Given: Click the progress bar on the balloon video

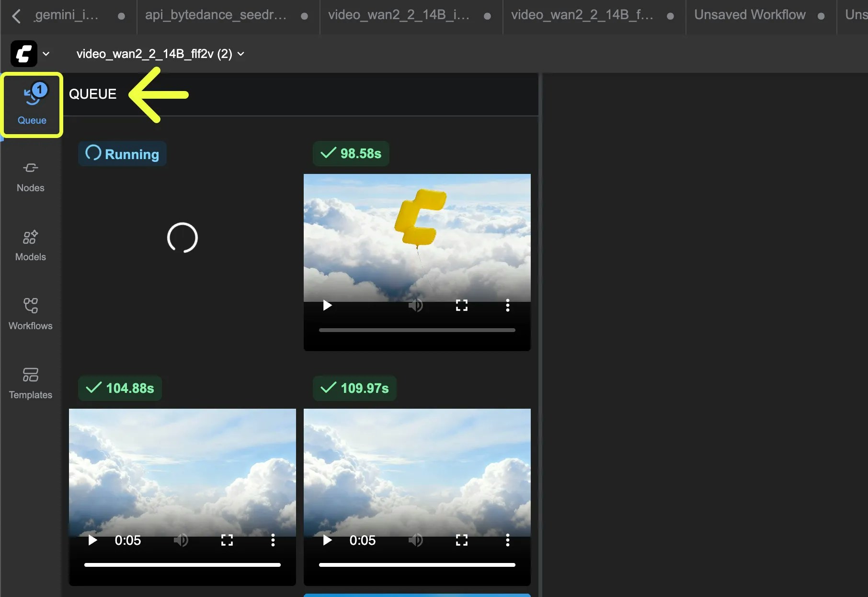Looking at the screenshot, I should pos(416,330).
